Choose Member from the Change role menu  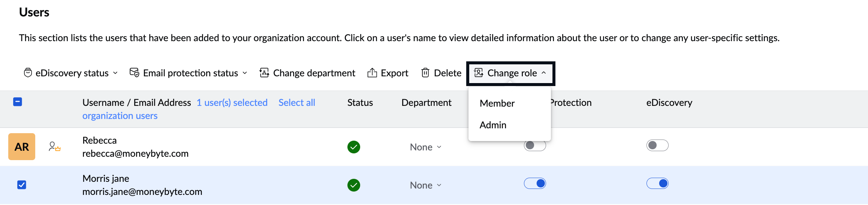(x=497, y=103)
